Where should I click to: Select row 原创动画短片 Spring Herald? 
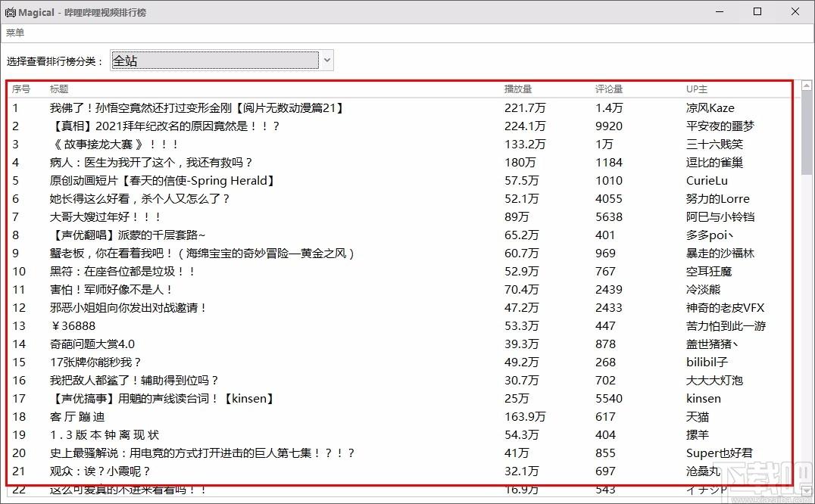[400, 181]
